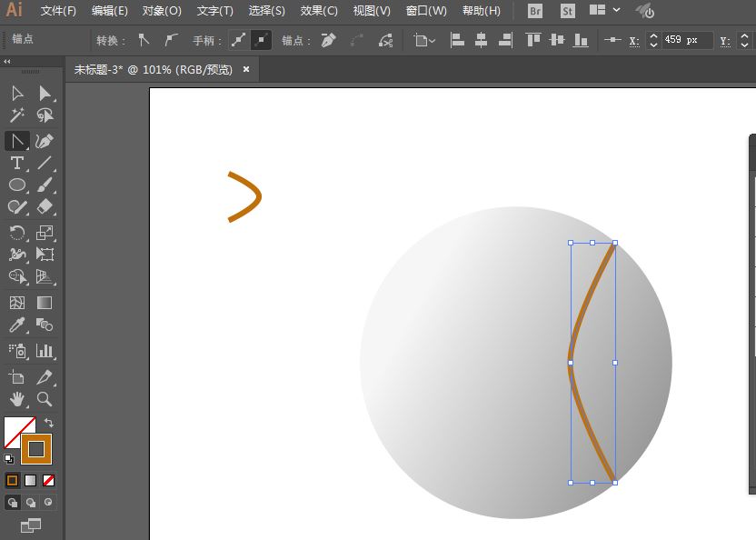This screenshot has height=540, width=756.
Task: Open the 窗口(W) menu
Action: coord(426,11)
